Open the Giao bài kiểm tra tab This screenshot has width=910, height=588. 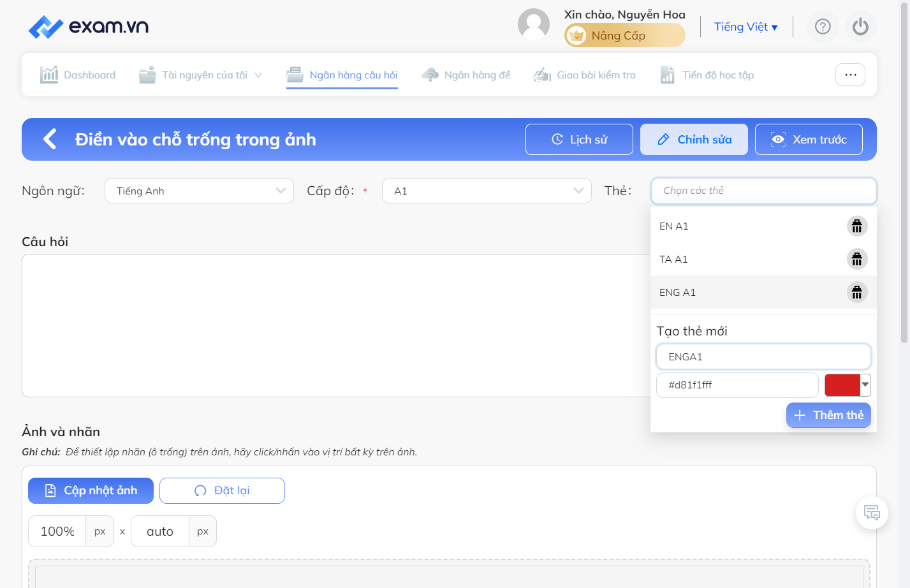(x=584, y=75)
